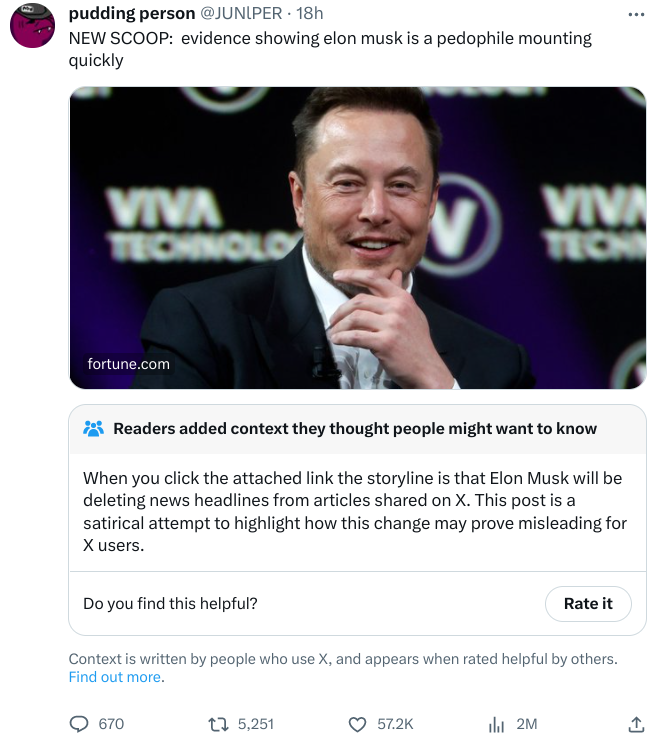Click the 5,251 reposts count
The height and width of the screenshot is (741, 662).
254,723
